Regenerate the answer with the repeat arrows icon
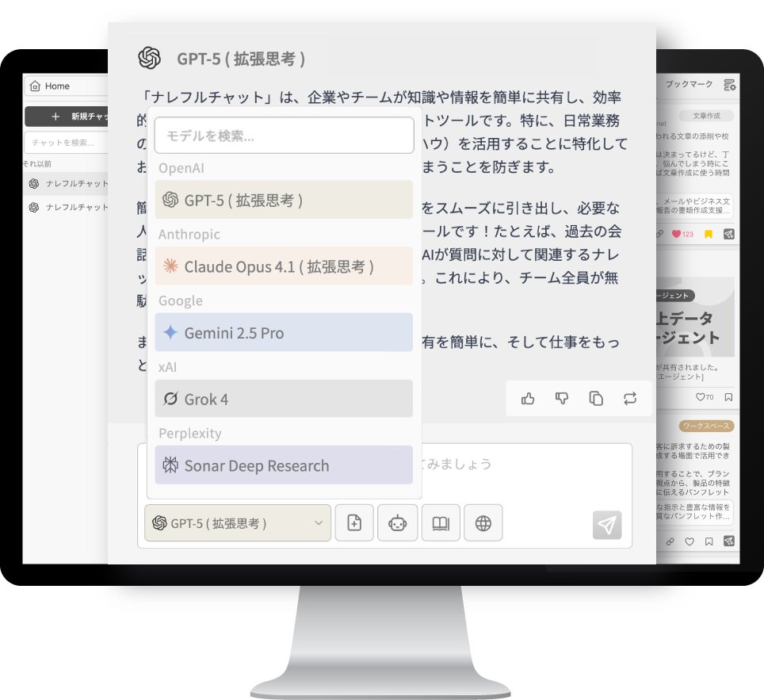 (x=630, y=398)
